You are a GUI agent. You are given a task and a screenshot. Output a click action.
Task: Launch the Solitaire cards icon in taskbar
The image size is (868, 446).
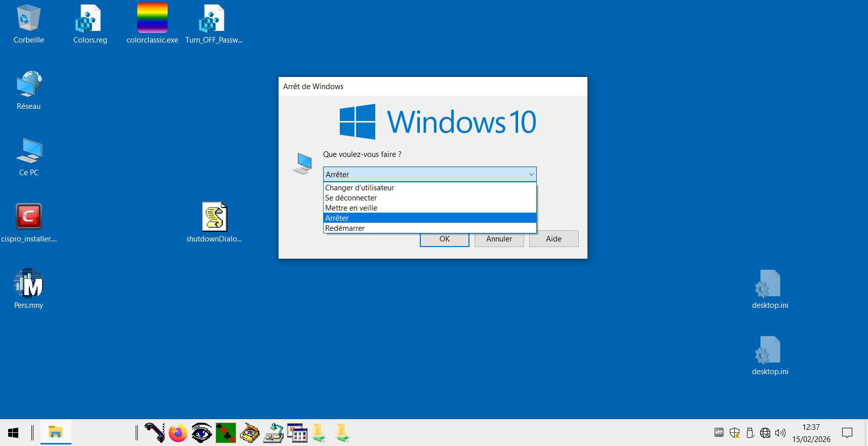point(225,433)
